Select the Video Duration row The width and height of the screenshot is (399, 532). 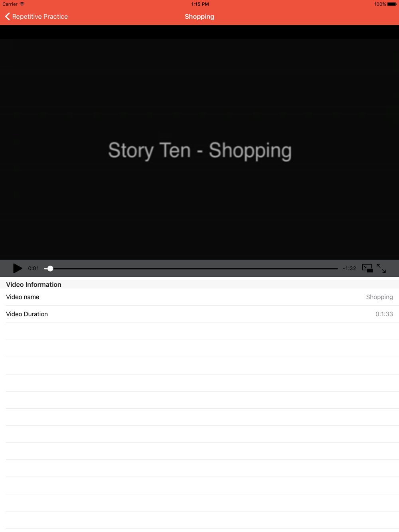[199, 314]
